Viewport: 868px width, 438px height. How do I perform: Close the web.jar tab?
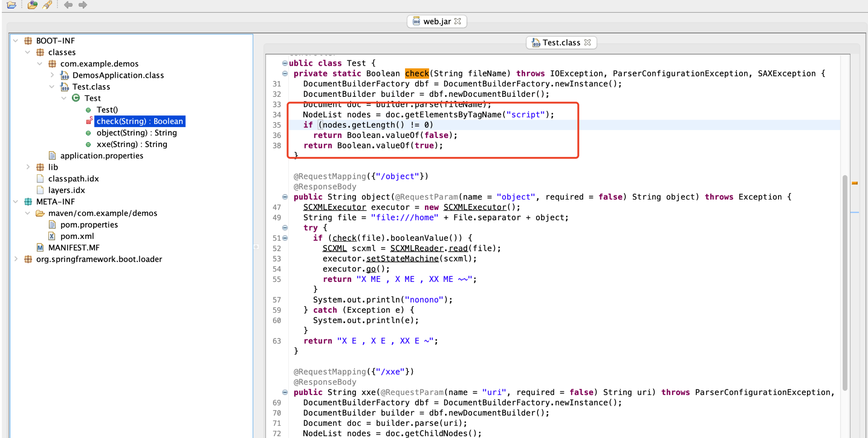click(458, 21)
